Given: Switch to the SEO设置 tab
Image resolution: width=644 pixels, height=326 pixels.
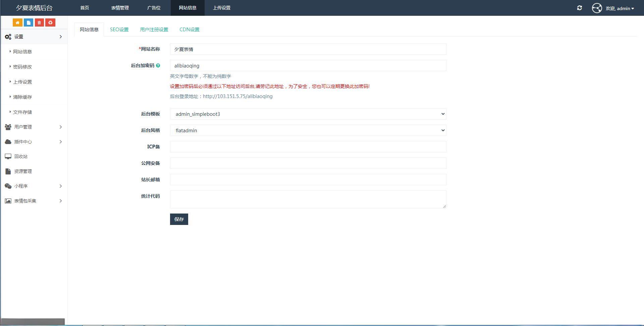Looking at the screenshot, I should [119, 30].
